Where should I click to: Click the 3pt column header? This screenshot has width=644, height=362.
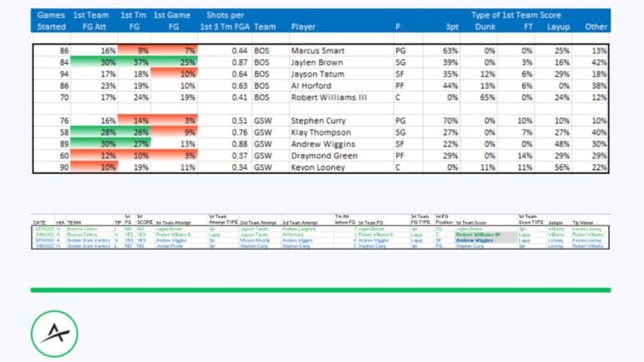(x=452, y=26)
